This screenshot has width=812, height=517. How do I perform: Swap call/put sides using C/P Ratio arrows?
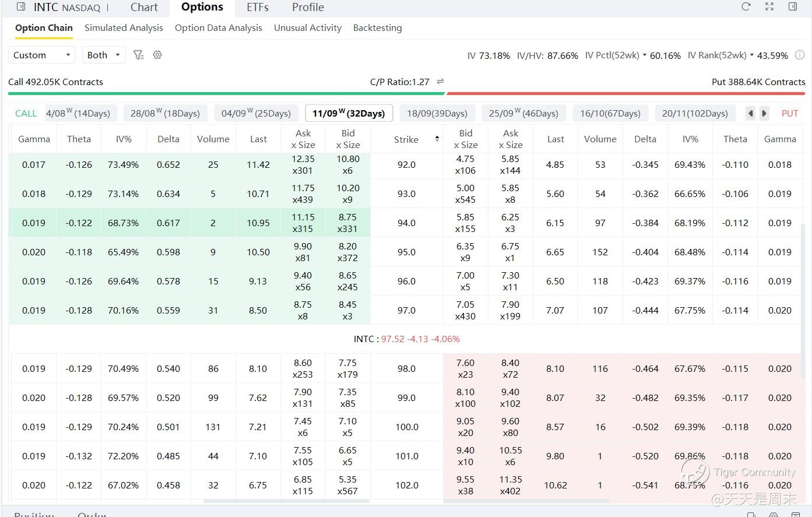[441, 82]
